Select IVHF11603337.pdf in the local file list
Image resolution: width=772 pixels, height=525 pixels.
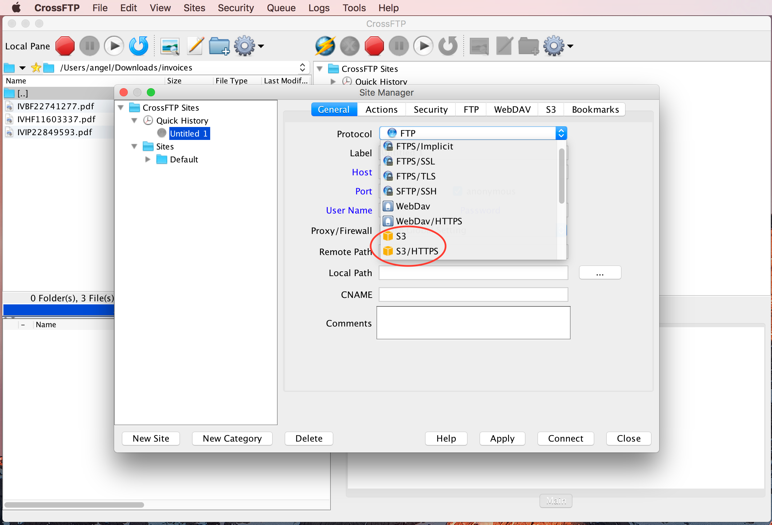click(56, 119)
